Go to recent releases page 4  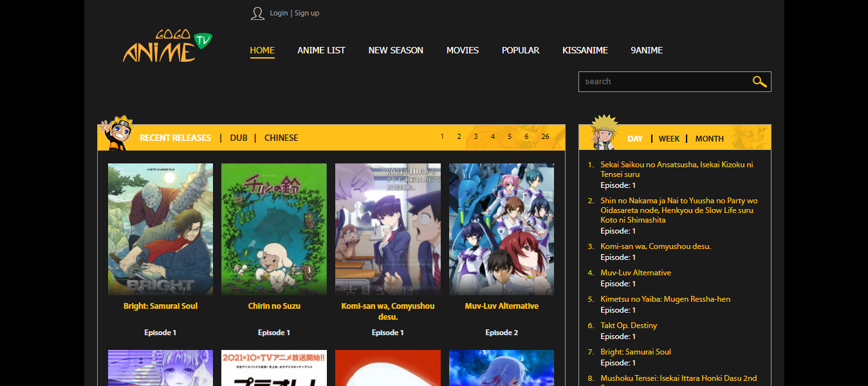(x=493, y=136)
